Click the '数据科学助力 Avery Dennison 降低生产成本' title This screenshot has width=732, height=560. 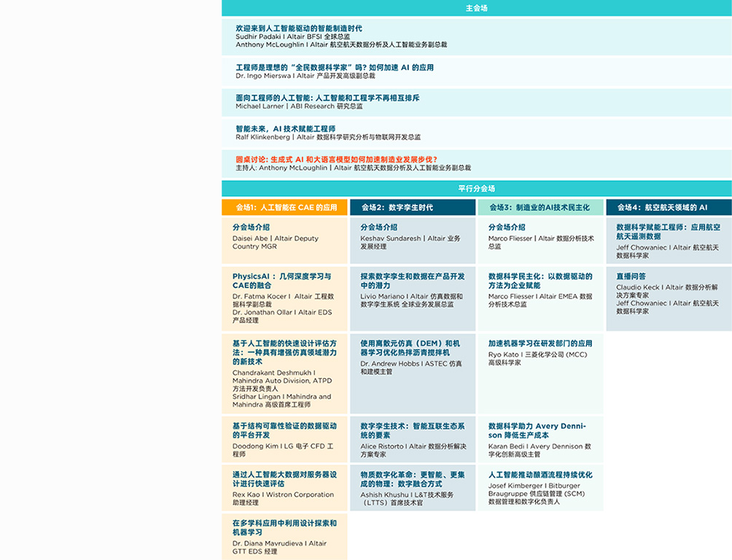point(537,431)
